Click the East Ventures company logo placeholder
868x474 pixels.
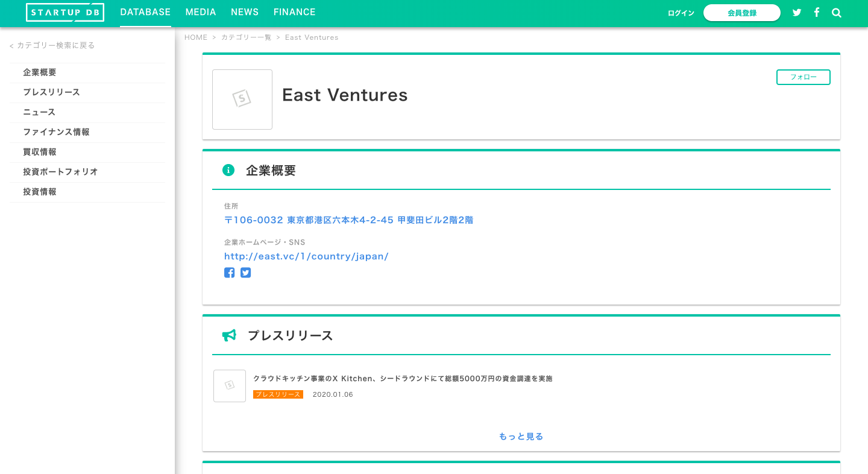point(242,100)
